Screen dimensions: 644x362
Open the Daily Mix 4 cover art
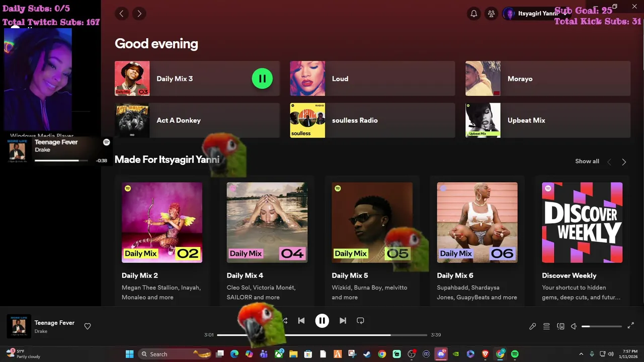[x=267, y=222]
